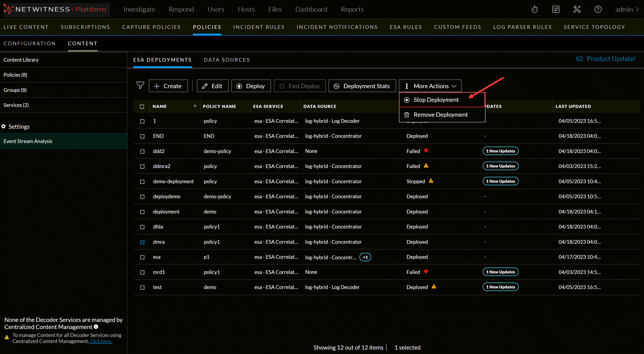Sort by the Name column header
This screenshot has width=644, height=354.
[159, 107]
